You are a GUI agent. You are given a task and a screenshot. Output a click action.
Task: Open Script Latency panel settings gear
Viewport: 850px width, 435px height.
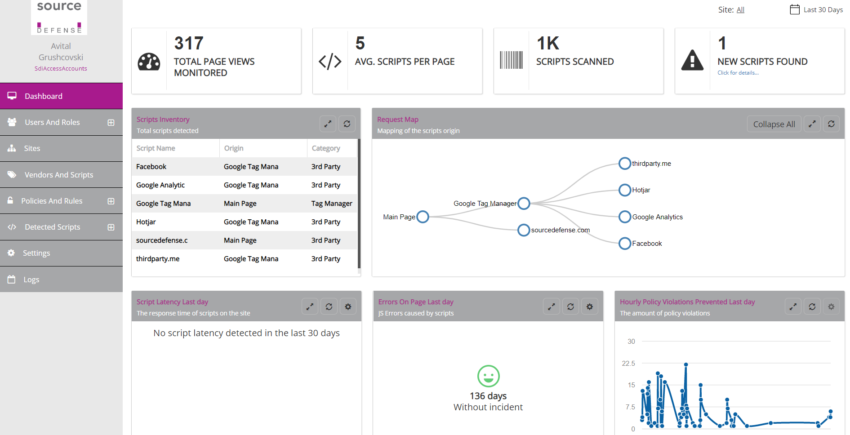[348, 306]
